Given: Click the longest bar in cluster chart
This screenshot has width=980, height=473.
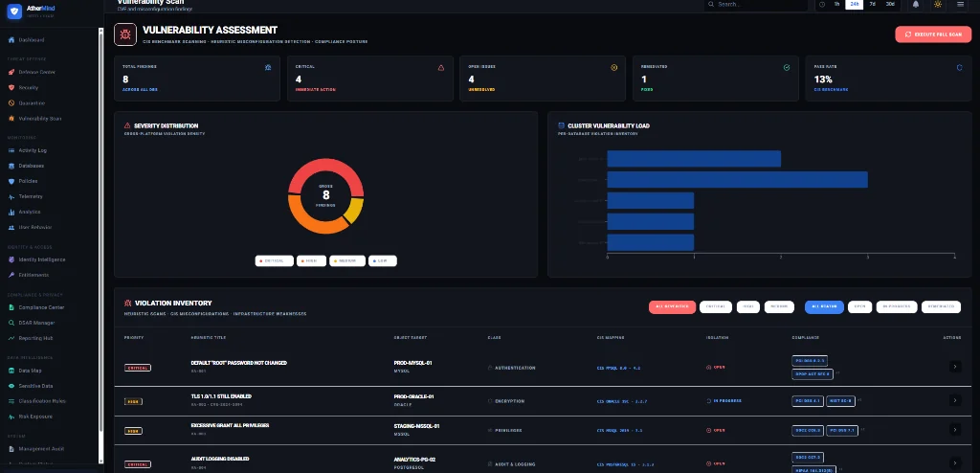Looking at the screenshot, I should click(x=738, y=180).
